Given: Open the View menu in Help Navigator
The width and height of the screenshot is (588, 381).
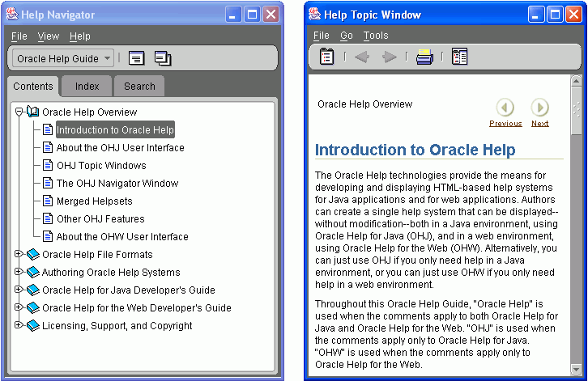Looking at the screenshot, I should 49,36.
